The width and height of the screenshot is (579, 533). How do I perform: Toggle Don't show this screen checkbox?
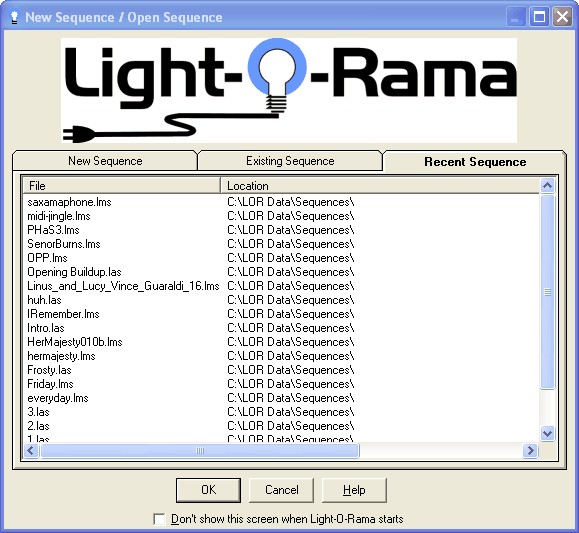point(159,519)
